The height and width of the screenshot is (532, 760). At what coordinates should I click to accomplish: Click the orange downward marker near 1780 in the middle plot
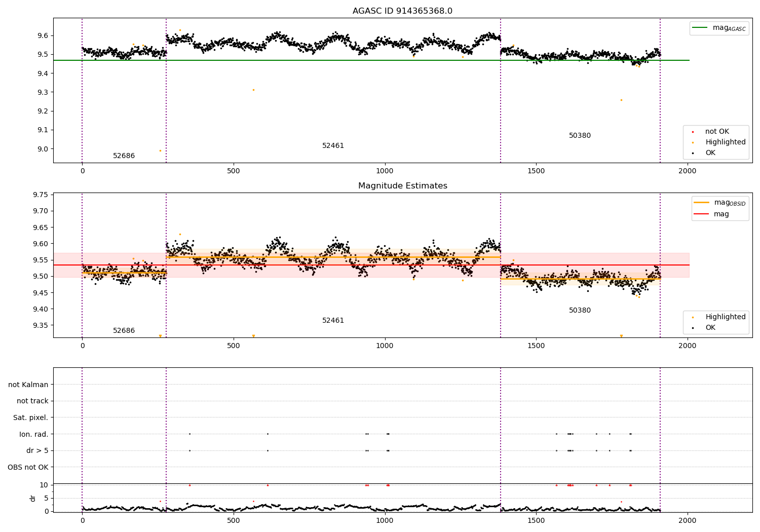click(x=621, y=336)
